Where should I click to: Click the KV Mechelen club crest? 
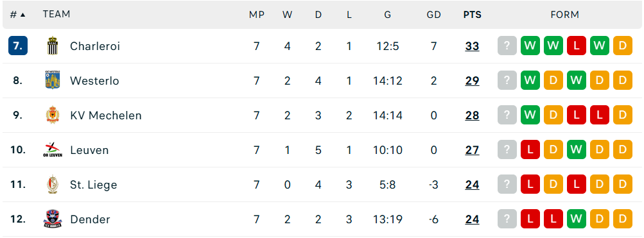(53, 115)
